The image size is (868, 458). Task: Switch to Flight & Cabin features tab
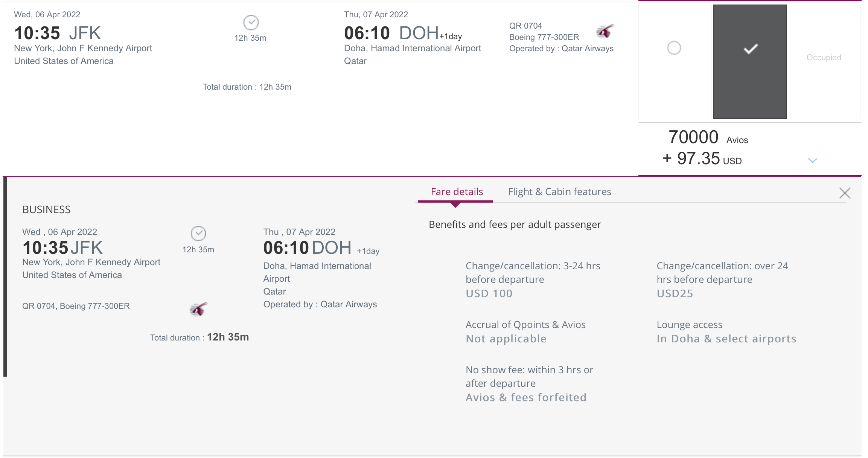(x=560, y=192)
